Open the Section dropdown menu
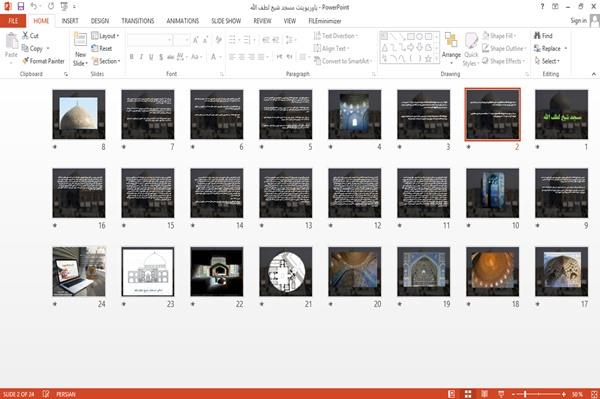Image resolution: width=600 pixels, height=399 pixels. 106,61
